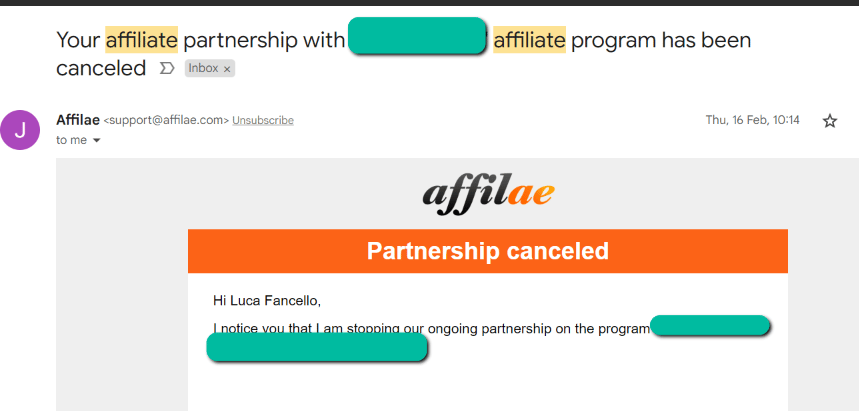Viewport: 859px width, 411px height.
Task: Click the word 'canceled' in the subject line
Action: click(x=101, y=68)
